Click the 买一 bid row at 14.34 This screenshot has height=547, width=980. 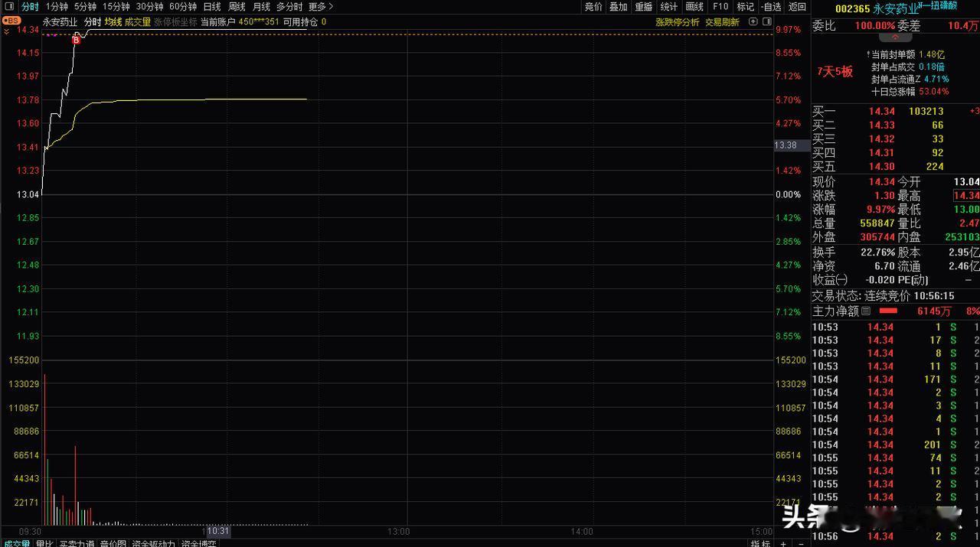pyautogui.click(x=896, y=112)
